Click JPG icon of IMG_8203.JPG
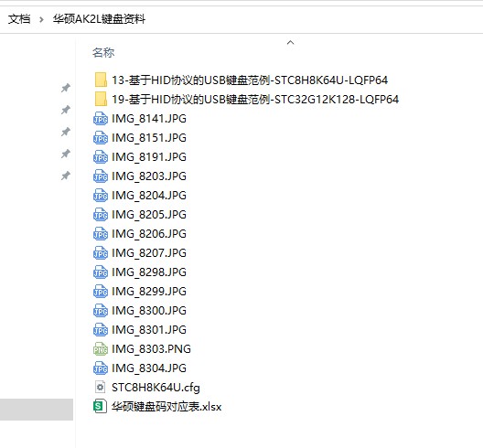This screenshot has width=483, height=448. point(101,176)
